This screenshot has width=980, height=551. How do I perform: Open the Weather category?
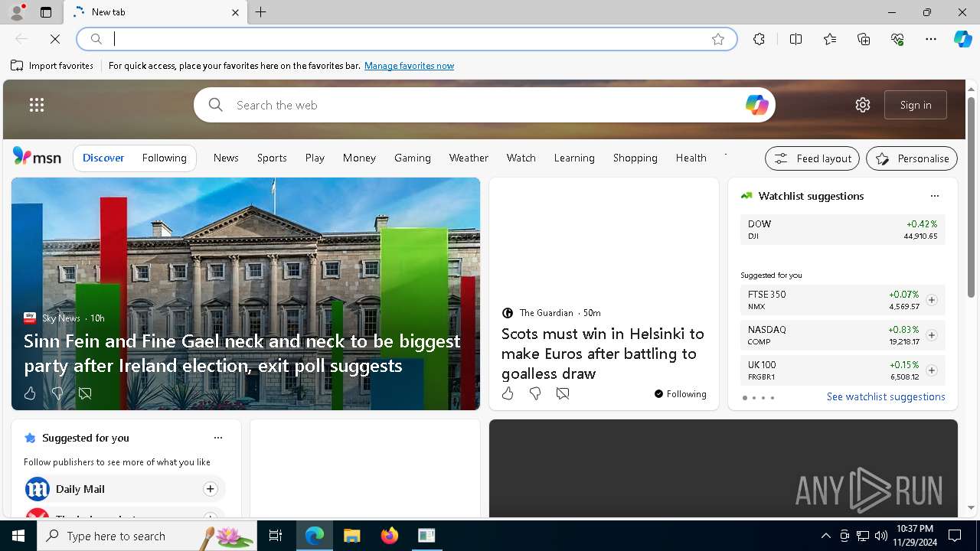(x=469, y=158)
